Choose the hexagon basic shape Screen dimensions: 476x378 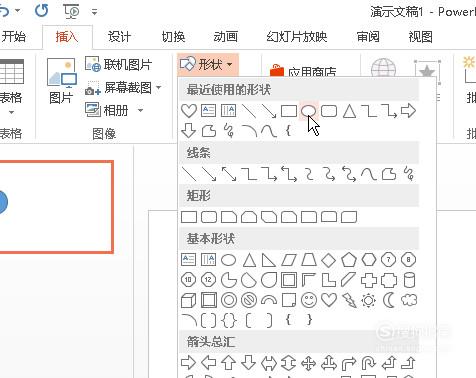369,260
